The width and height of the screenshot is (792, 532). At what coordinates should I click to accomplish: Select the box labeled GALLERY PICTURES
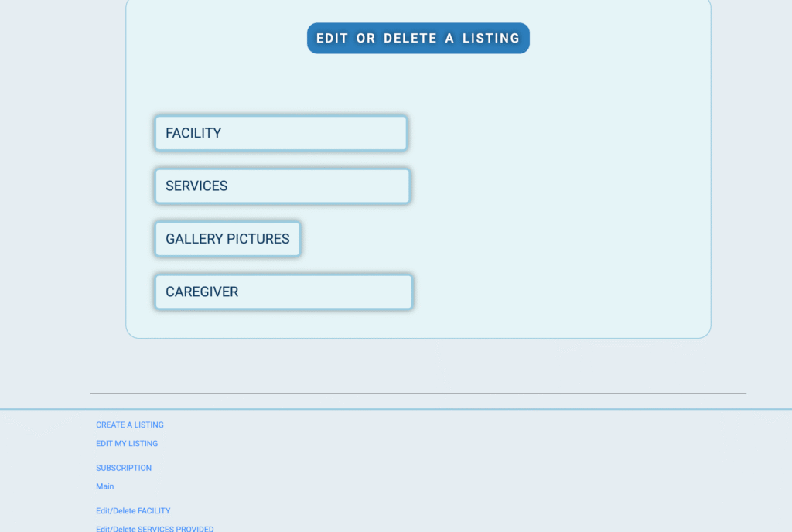pyautogui.click(x=227, y=239)
